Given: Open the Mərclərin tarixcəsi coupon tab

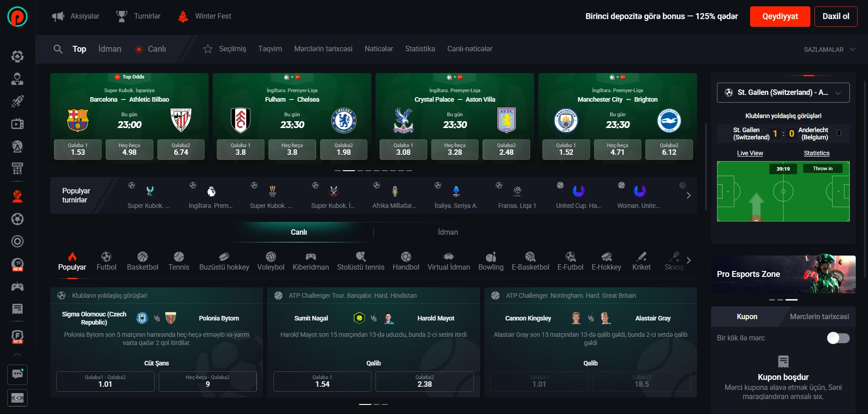Looking at the screenshot, I should pos(819,317).
